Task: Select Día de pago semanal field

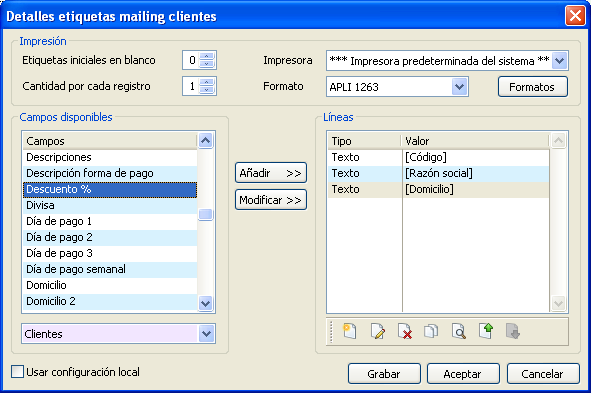Action: click(x=110, y=269)
